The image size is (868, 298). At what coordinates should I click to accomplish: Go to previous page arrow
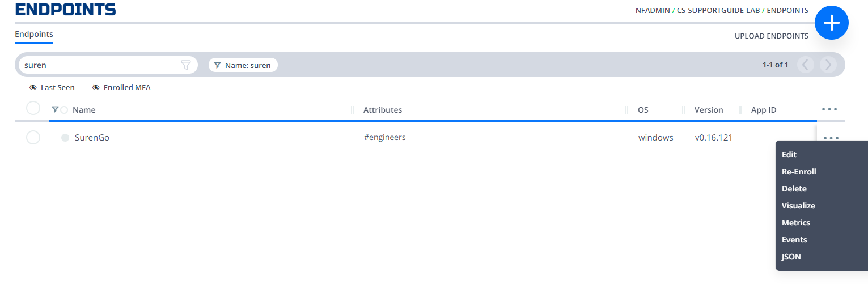pyautogui.click(x=806, y=65)
